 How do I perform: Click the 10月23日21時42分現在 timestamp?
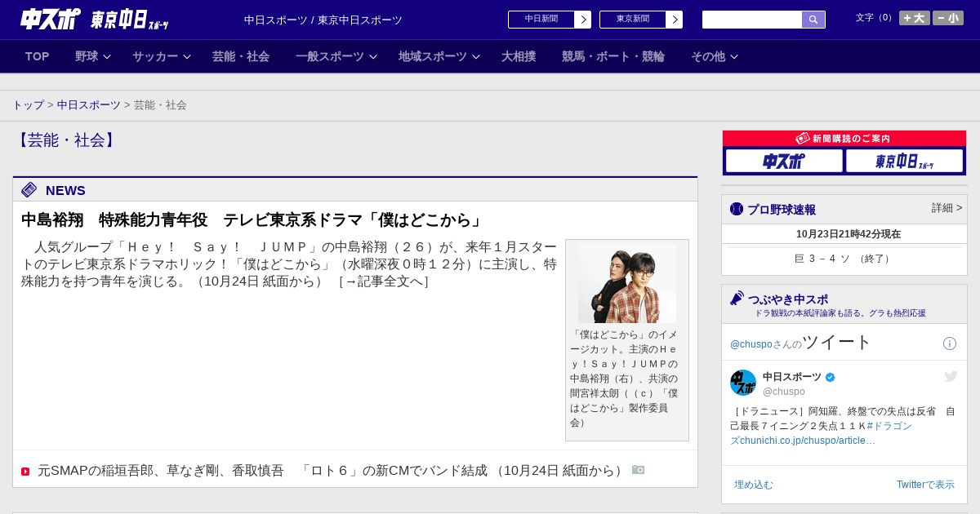point(849,234)
